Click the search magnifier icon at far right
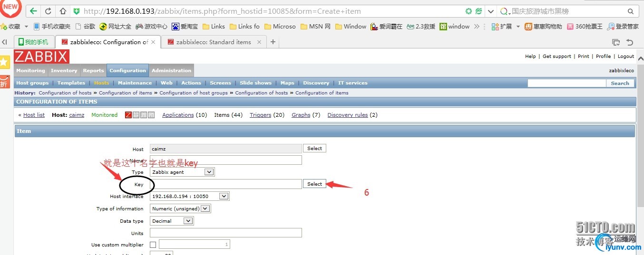This screenshot has width=644, height=255. [630, 11]
